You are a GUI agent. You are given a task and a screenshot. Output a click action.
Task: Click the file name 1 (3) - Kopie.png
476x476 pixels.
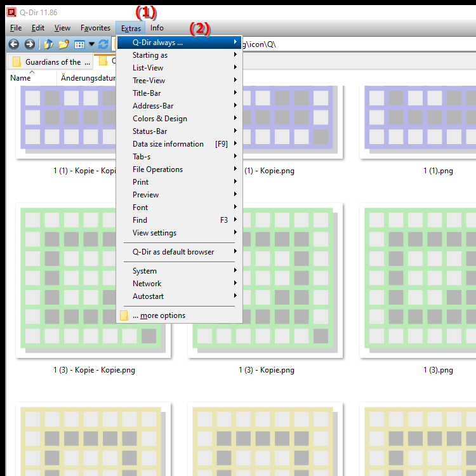266,370
